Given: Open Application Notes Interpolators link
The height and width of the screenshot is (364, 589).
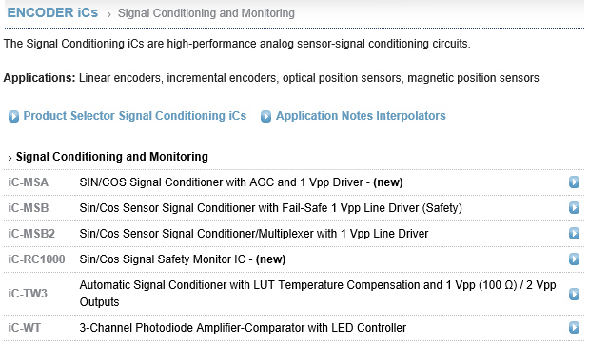Looking at the screenshot, I should point(361,116).
